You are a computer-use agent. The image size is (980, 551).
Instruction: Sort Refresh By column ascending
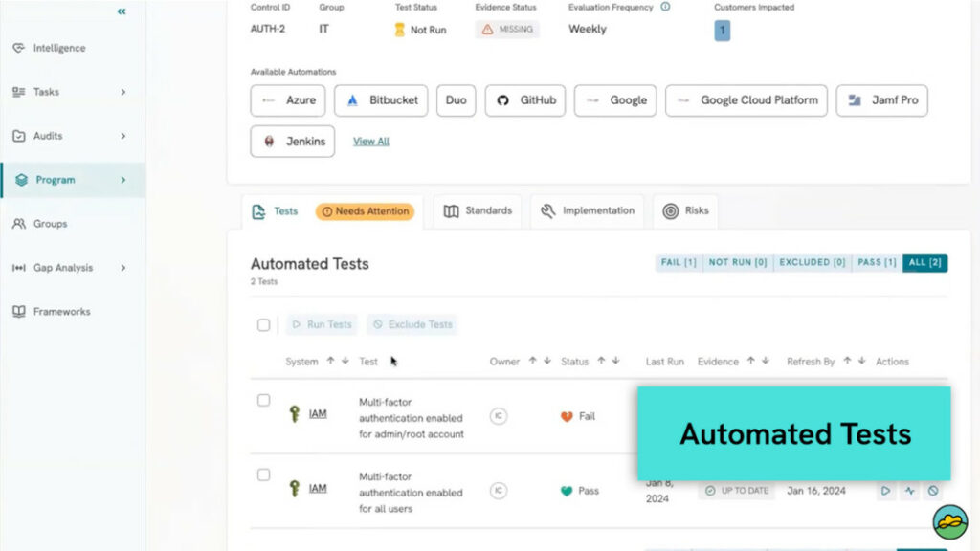click(847, 361)
